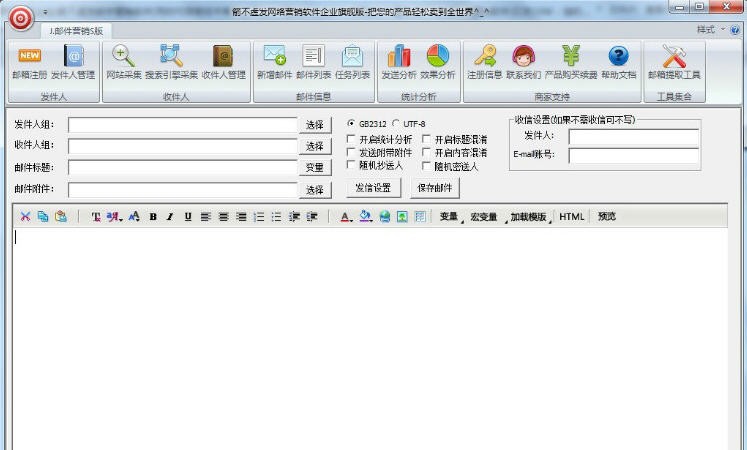The width and height of the screenshot is (747, 450).
Task: Open font color dropdown
Action: point(346,217)
